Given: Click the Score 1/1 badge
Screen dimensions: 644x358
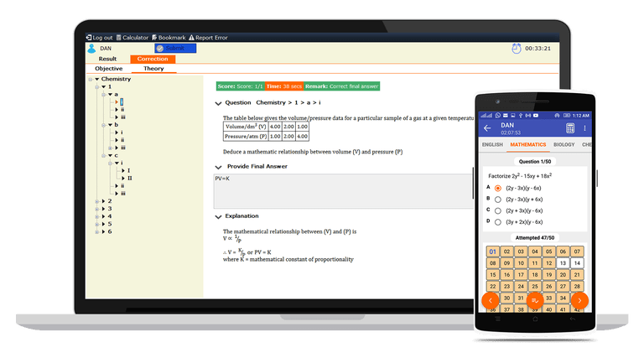Looking at the screenshot, I should [241, 86].
